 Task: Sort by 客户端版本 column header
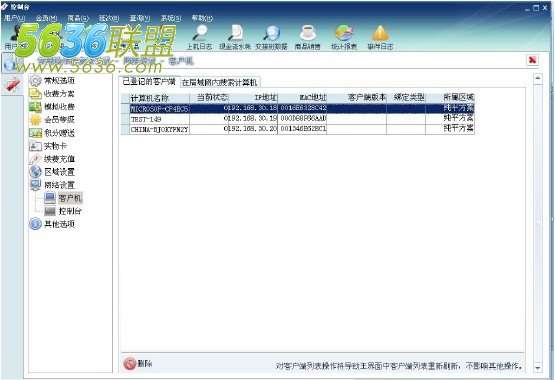[357, 98]
